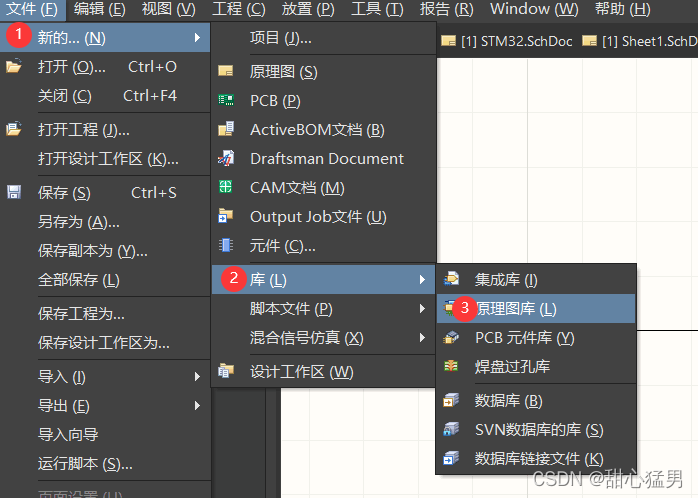The image size is (698, 498).
Task: Choose 项目 (J)... in New submenu
Action: pyautogui.click(x=323, y=38)
